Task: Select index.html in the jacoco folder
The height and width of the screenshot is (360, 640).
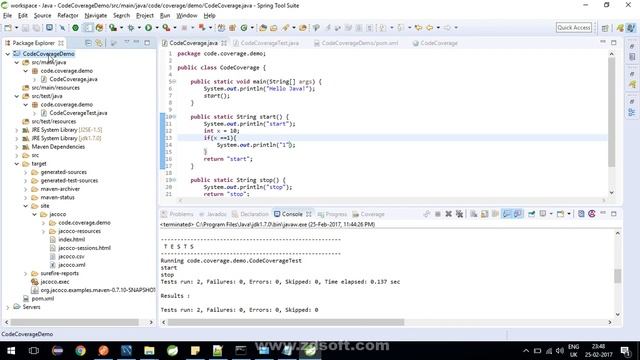Action: point(72,240)
